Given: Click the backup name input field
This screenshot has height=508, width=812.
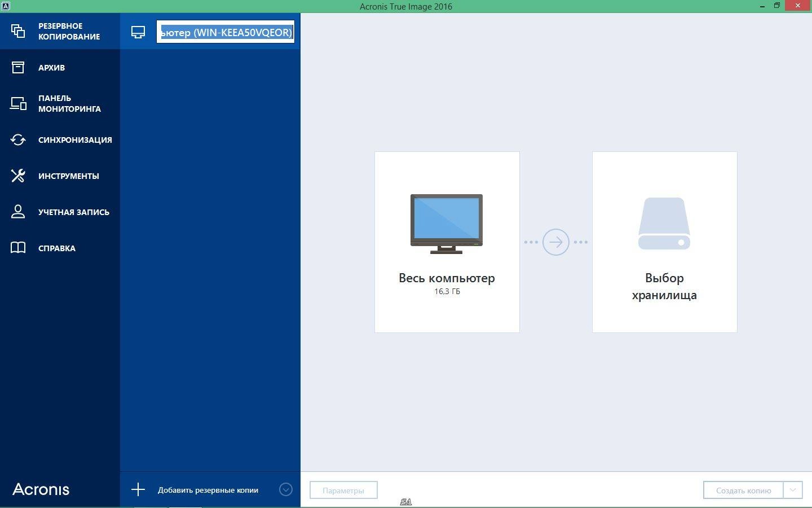Looking at the screenshot, I should click(x=226, y=32).
